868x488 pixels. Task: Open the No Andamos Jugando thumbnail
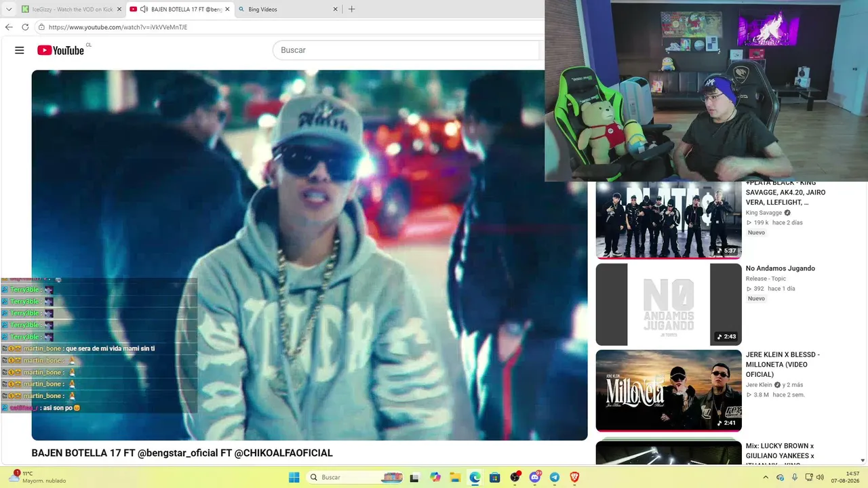[669, 304]
